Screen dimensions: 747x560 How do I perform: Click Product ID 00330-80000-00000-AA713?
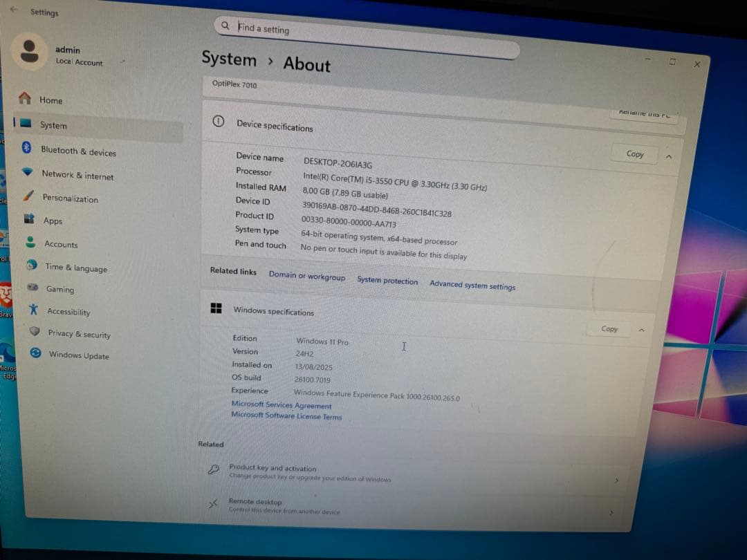click(348, 221)
